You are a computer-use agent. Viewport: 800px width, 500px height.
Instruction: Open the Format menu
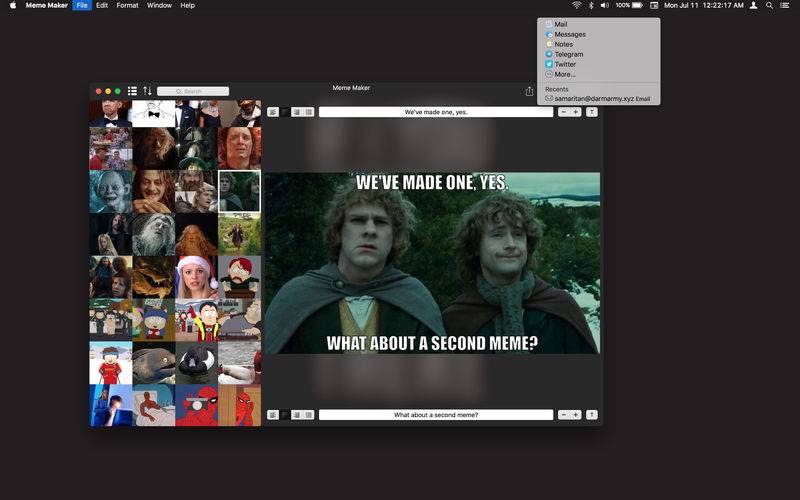(127, 5)
